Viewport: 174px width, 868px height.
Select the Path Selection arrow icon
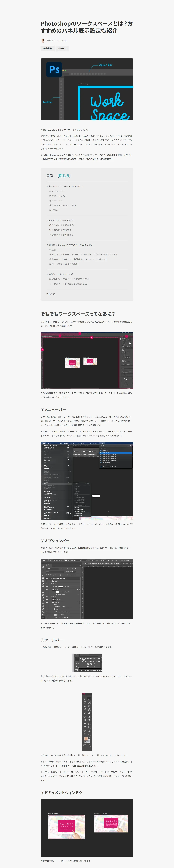coord(89,727)
